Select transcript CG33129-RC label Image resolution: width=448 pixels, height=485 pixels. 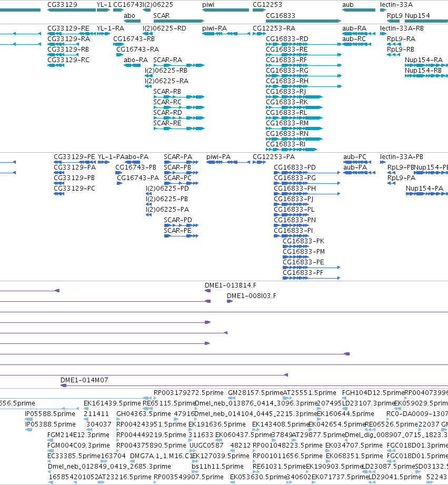point(68,60)
